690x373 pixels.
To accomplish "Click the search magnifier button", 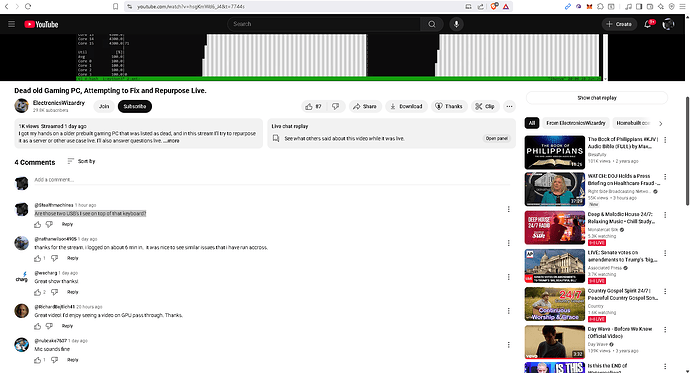I will point(432,24).
